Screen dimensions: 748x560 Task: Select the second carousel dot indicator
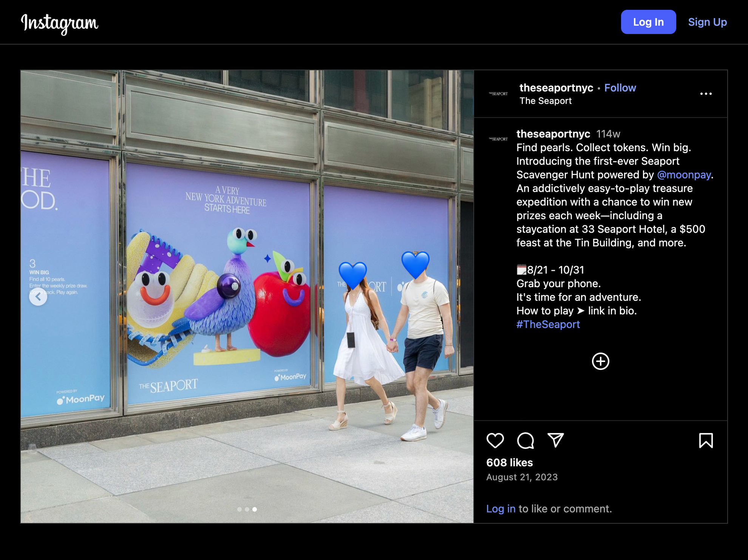point(247,509)
